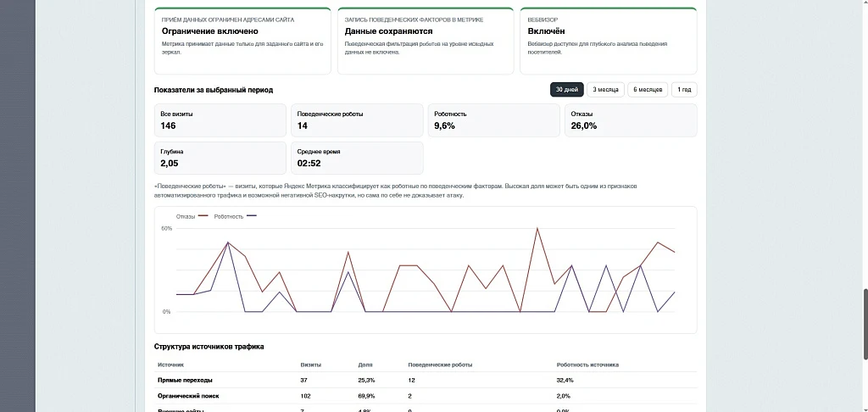Click the 37 visits cell
Viewport: 868px width, 412px height.
point(304,381)
